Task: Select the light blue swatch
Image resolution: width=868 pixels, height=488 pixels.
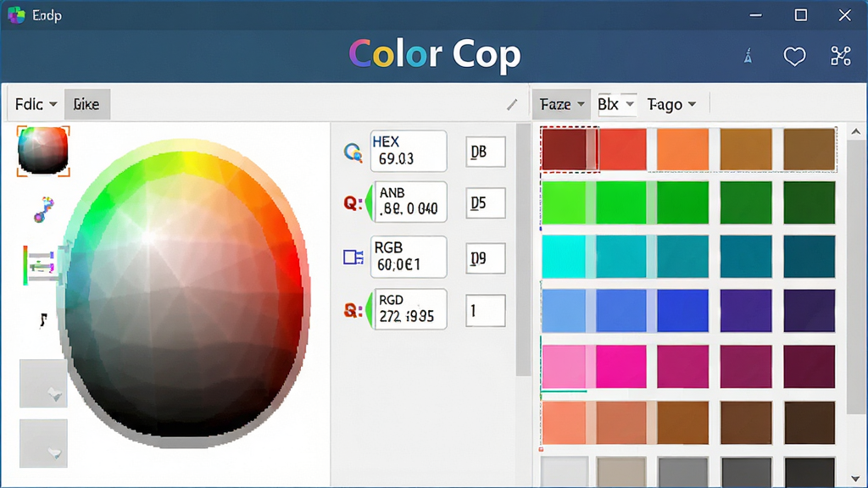Action: coord(564,311)
